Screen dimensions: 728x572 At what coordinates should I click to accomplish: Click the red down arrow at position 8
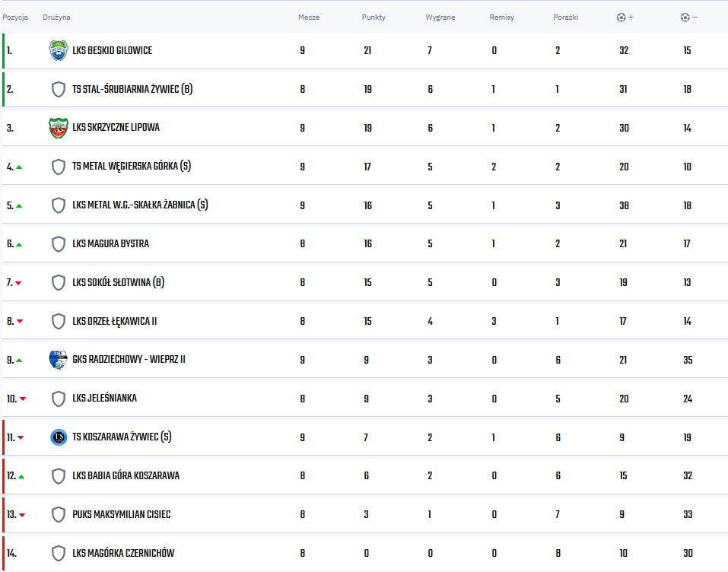20,321
